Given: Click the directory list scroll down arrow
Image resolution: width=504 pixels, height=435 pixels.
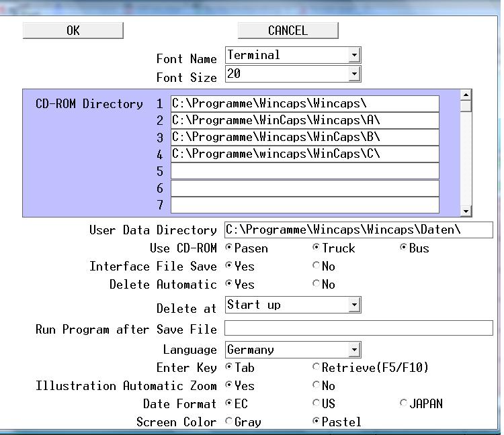Looking at the screenshot, I should coord(466,211).
